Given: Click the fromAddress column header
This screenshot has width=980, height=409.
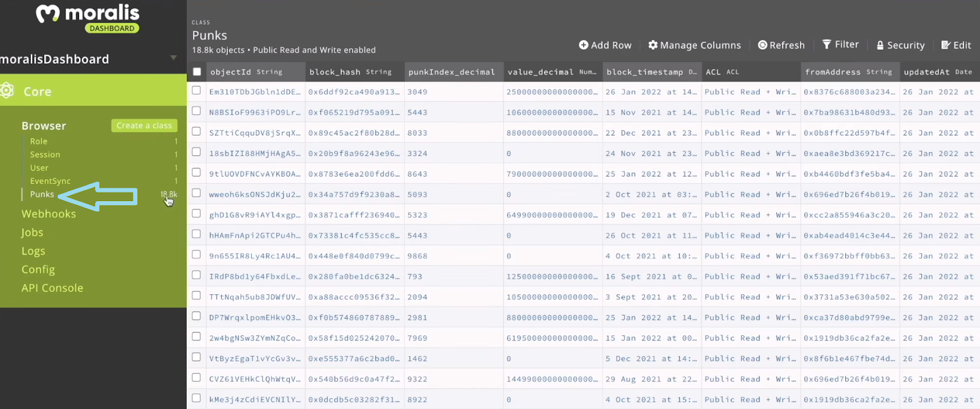Looking at the screenshot, I should point(851,72).
